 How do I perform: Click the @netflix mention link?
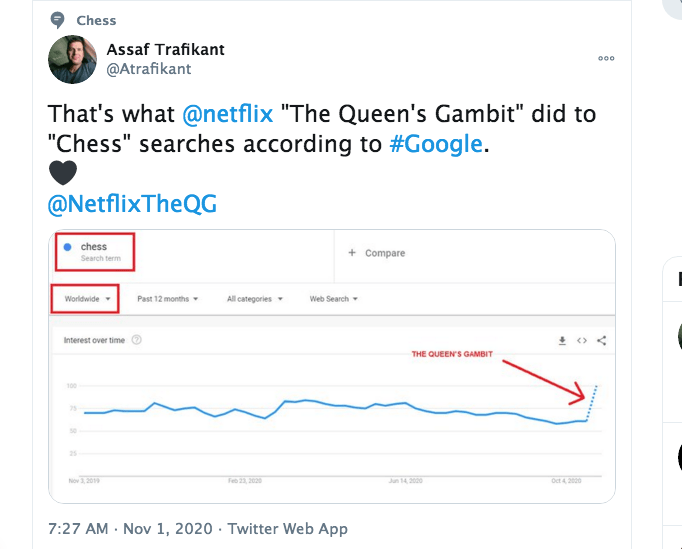pos(227,114)
